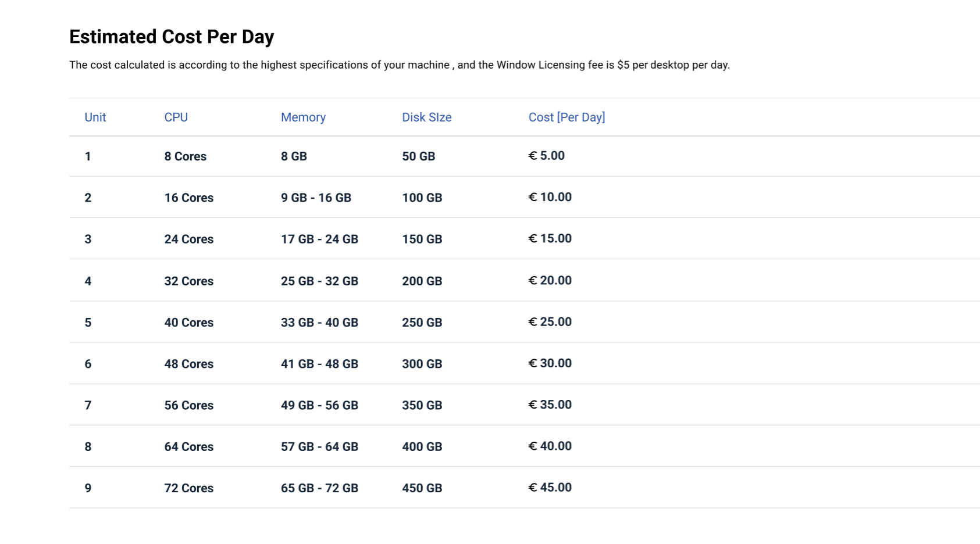
Task: Click the 17 GB - 24 GB cell
Action: [319, 239]
